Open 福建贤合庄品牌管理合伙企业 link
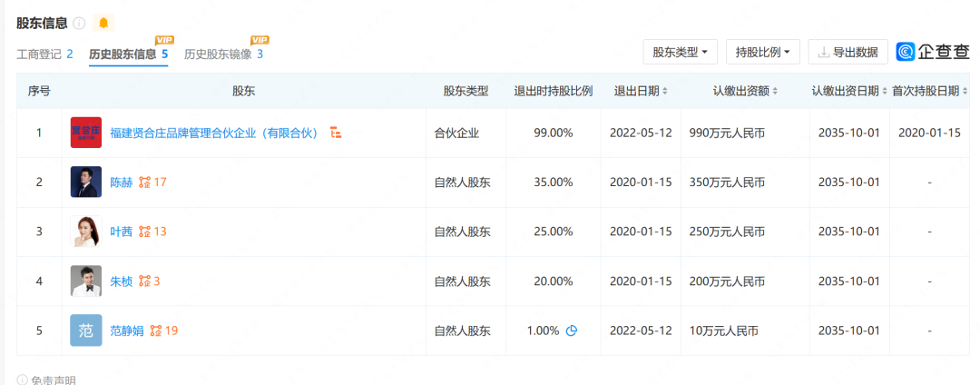Viewport: 980px width, 385px height. tap(215, 133)
